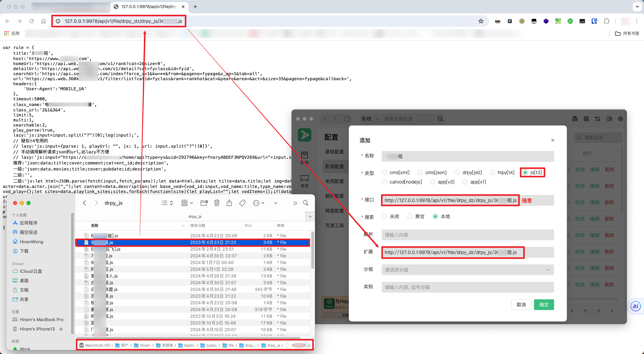644x354 pixels.
Task: Sort Finder files by 修改日期 column
Action: tap(198, 225)
